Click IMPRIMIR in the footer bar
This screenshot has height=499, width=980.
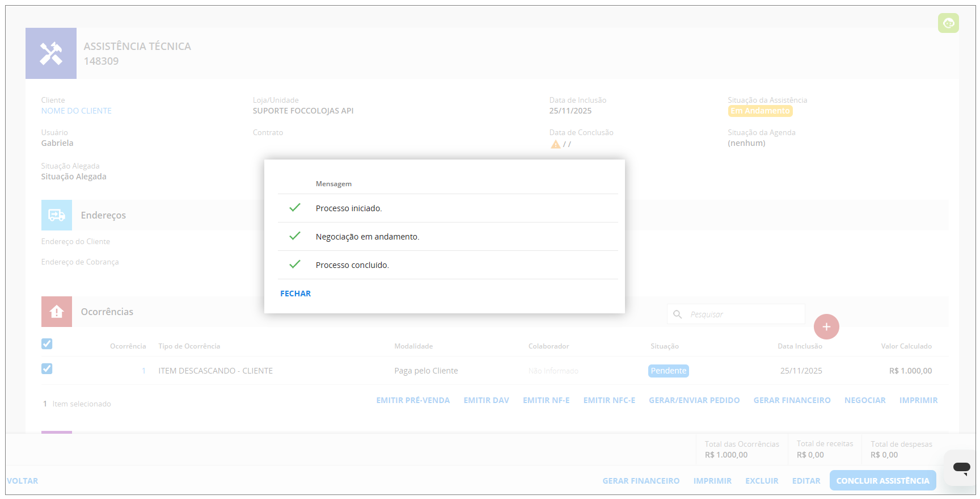coord(712,481)
